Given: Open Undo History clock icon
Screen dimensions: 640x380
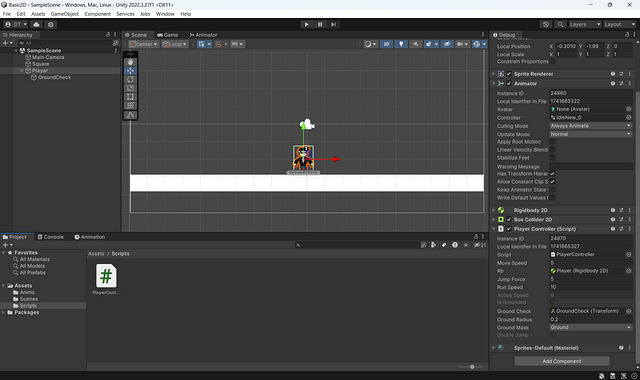Looking at the screenshot, I should click(546, 24).
